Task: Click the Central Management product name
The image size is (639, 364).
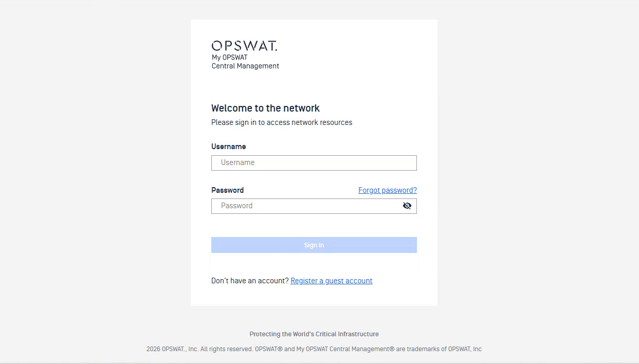Action: [246, 66]
